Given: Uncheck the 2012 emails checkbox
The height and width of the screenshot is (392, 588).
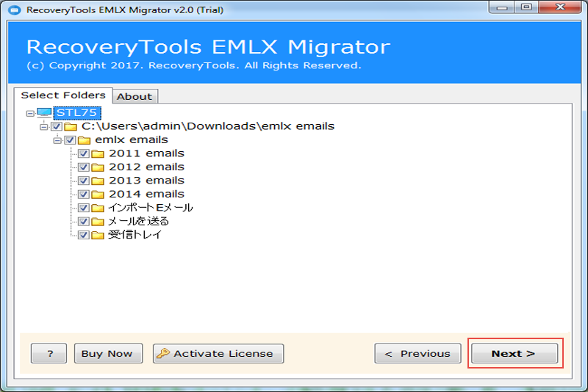Looking at the screenshot, I should click(x=84, y=167).
